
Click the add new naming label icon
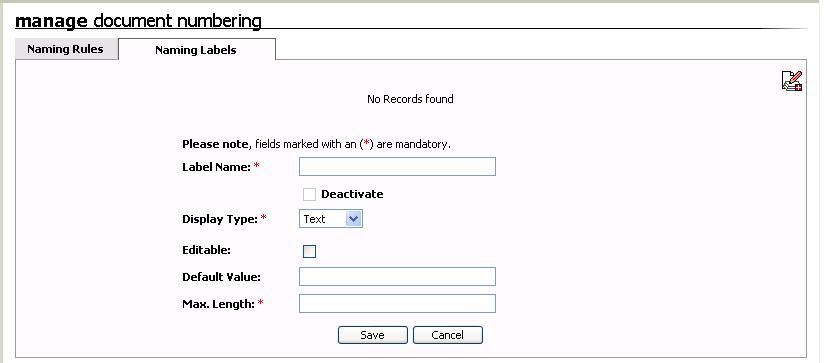(791, 81)
